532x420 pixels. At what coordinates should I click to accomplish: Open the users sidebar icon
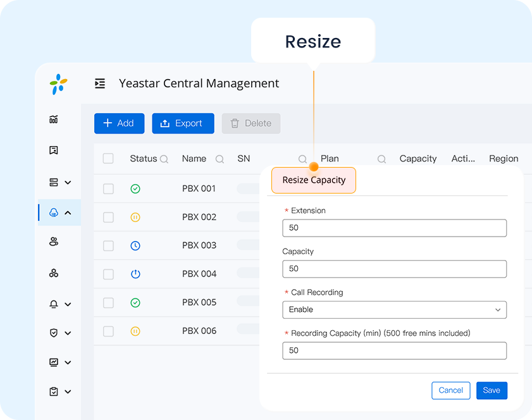(54, 242)
